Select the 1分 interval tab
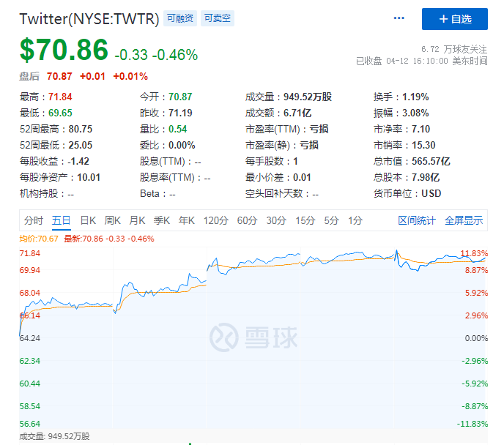Image resolution: width=504 pixels, height=445 pixels. [x=355, y=220]
